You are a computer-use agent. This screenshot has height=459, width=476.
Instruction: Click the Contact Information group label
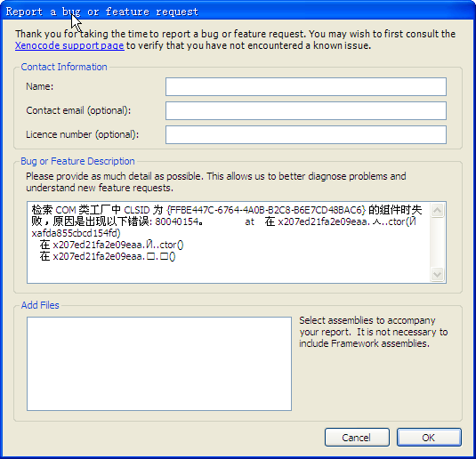pyautogui.click(x=64, y=67)
